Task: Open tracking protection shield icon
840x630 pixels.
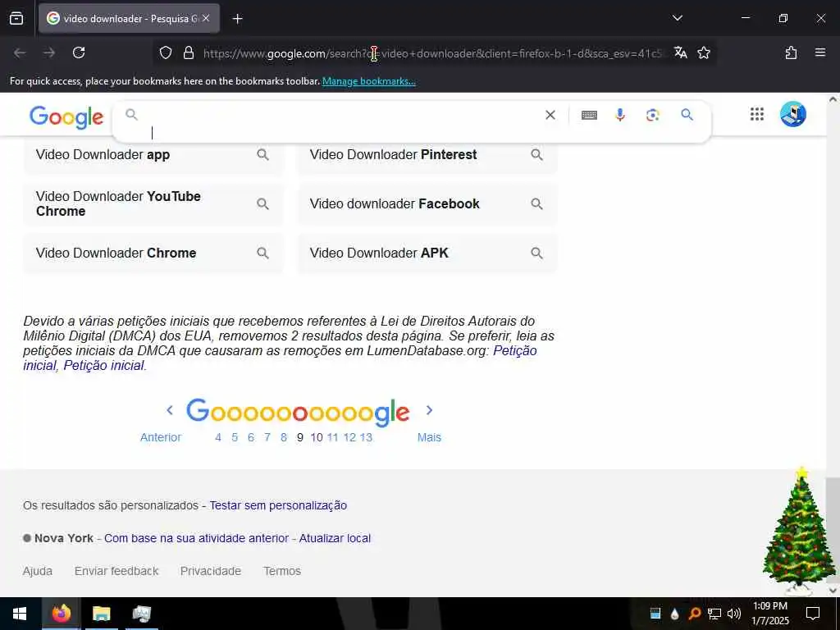Action: pyautogui.click(x=166, y=52)
